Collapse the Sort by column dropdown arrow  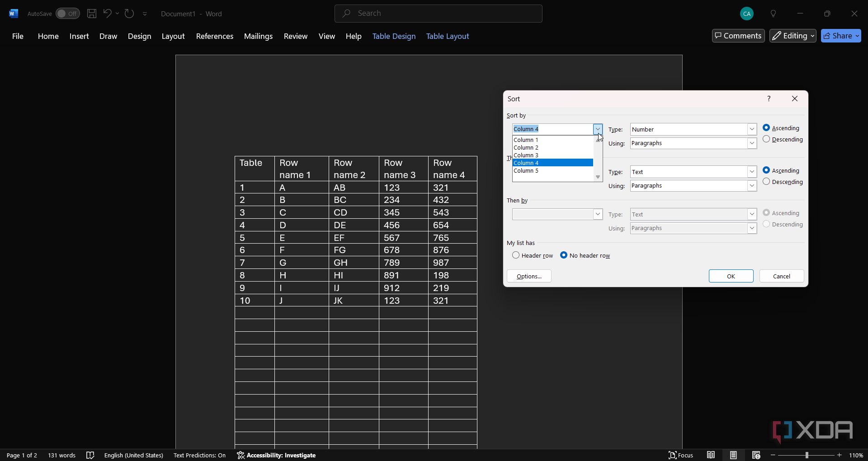point(598,129)
